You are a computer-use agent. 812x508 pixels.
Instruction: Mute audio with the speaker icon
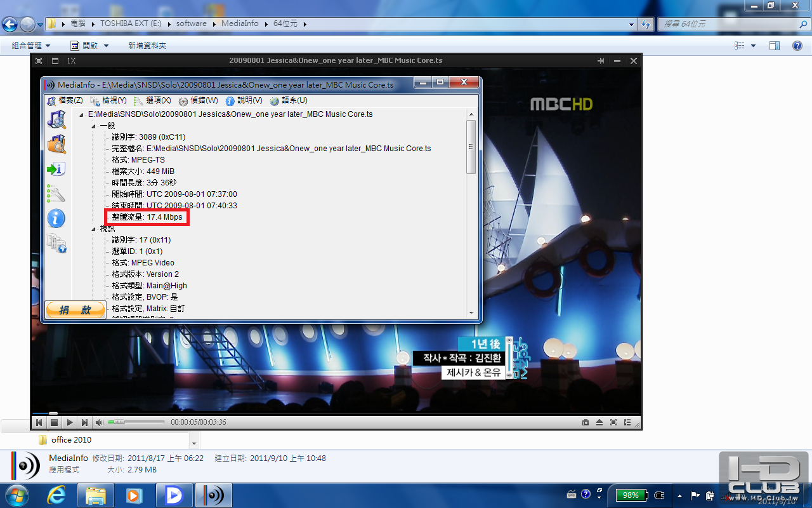coord(100,422)
